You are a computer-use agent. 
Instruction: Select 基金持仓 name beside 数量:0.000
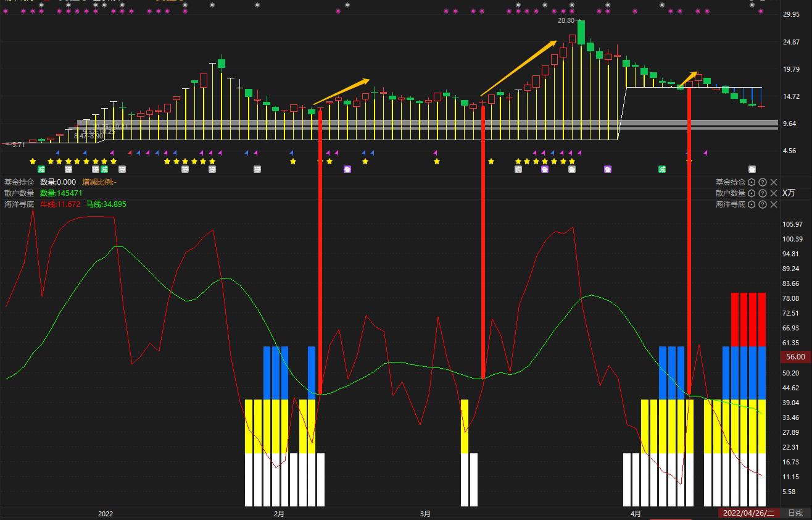coord(19,182)
